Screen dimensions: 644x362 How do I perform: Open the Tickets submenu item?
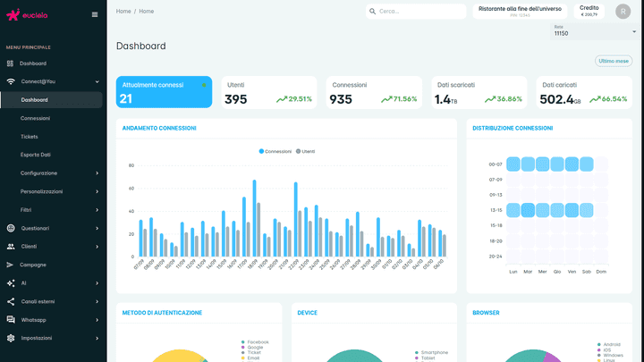30,137
